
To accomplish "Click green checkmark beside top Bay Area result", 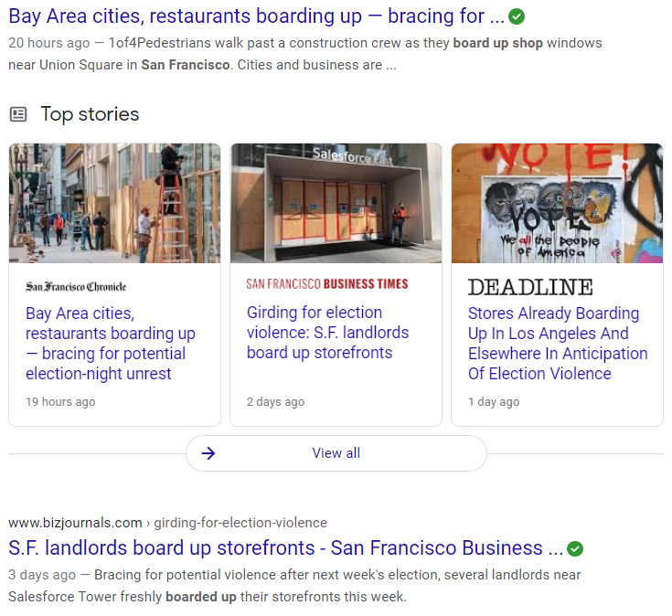I will pyautogui.click(x=517, y=16).
